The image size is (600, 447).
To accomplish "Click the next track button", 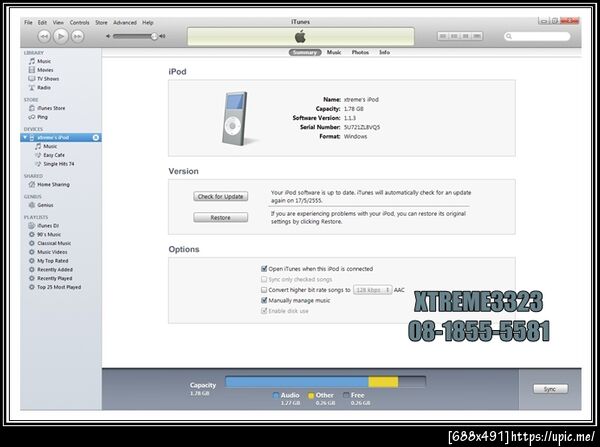I will (77, 36).
